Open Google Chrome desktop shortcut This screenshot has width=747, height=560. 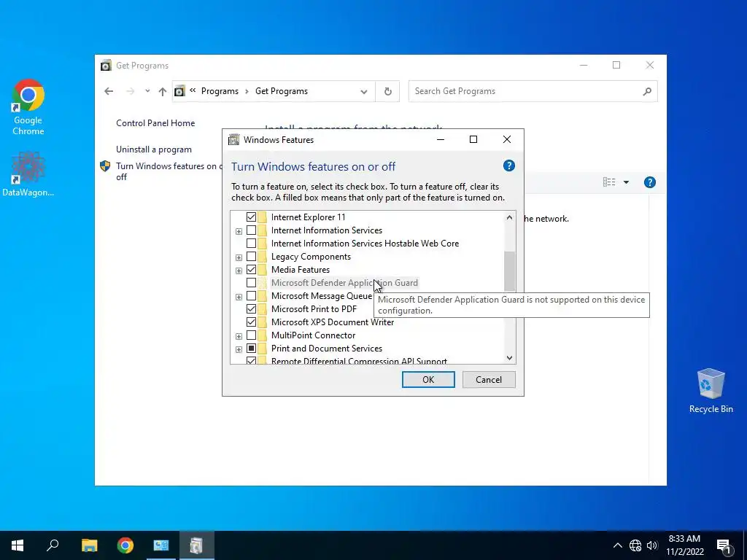(x=28, y=107)
